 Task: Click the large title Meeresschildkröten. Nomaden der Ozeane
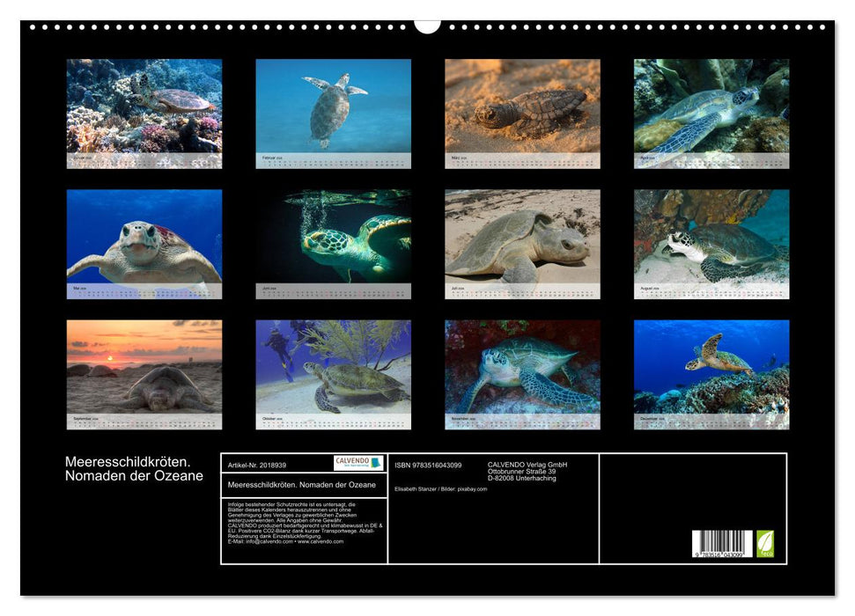tap(134, 469)
